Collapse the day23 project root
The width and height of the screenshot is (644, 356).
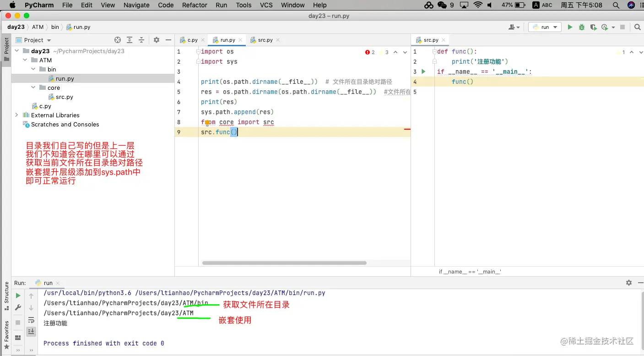tap(17, 51)
